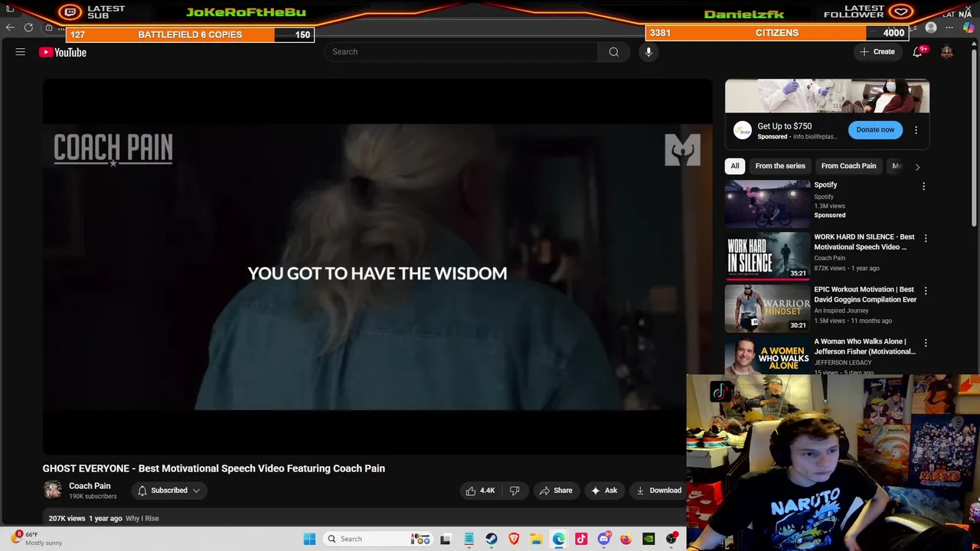Open more options for A Woman Who Walks Alone
Screen dimensions: 980x551
pos(926,344)
